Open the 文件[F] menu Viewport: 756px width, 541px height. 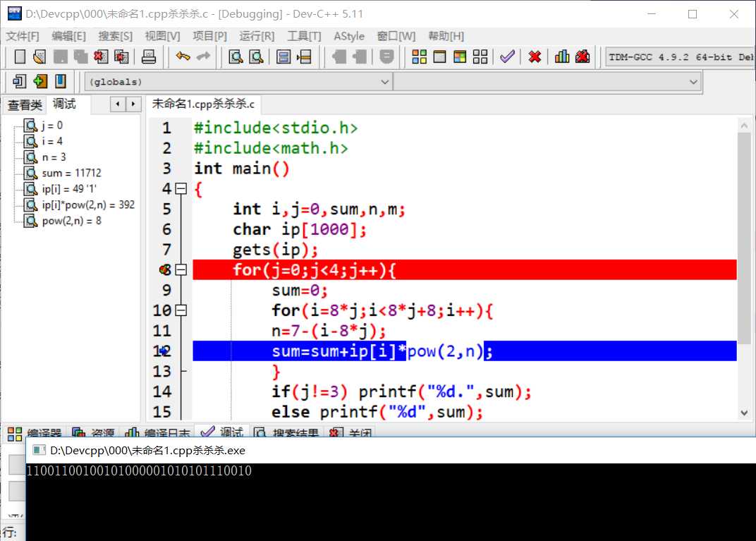point(22,36)
